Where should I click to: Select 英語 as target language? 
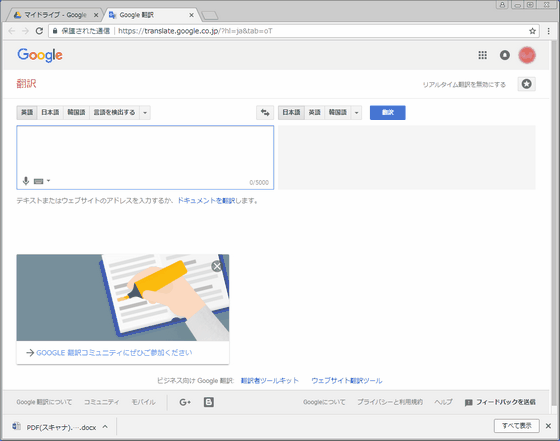315,112
